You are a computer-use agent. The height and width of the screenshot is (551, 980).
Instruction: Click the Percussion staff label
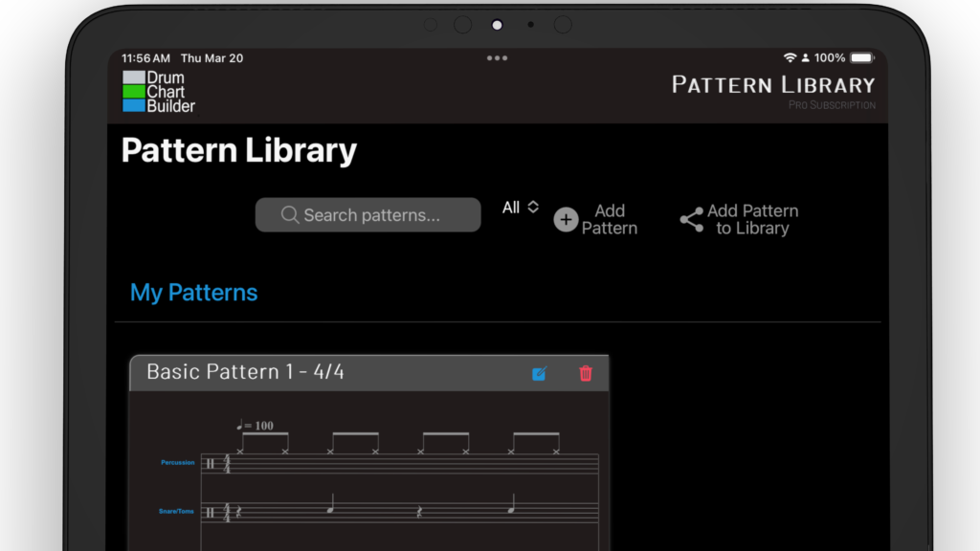[x=177, y=463]
